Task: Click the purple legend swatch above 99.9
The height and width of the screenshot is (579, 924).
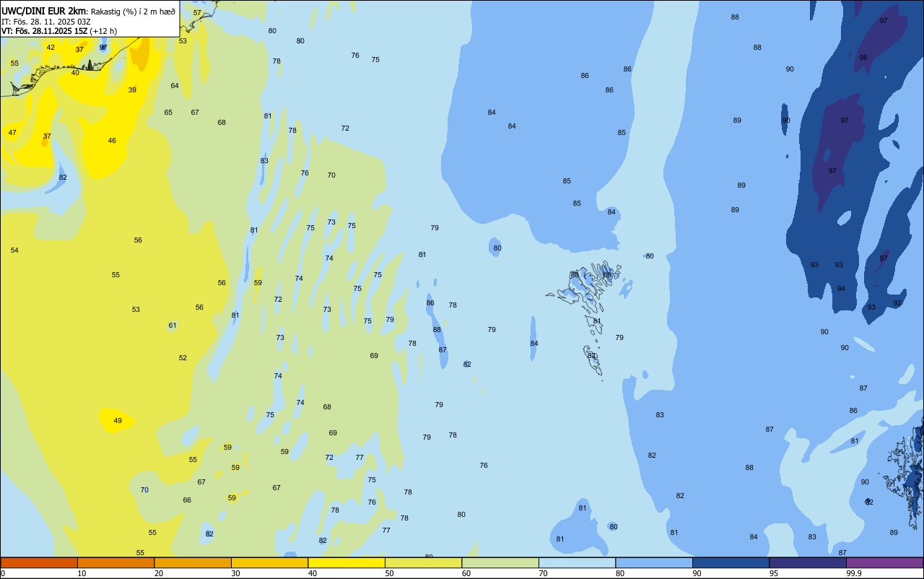Action: [884, 562]
